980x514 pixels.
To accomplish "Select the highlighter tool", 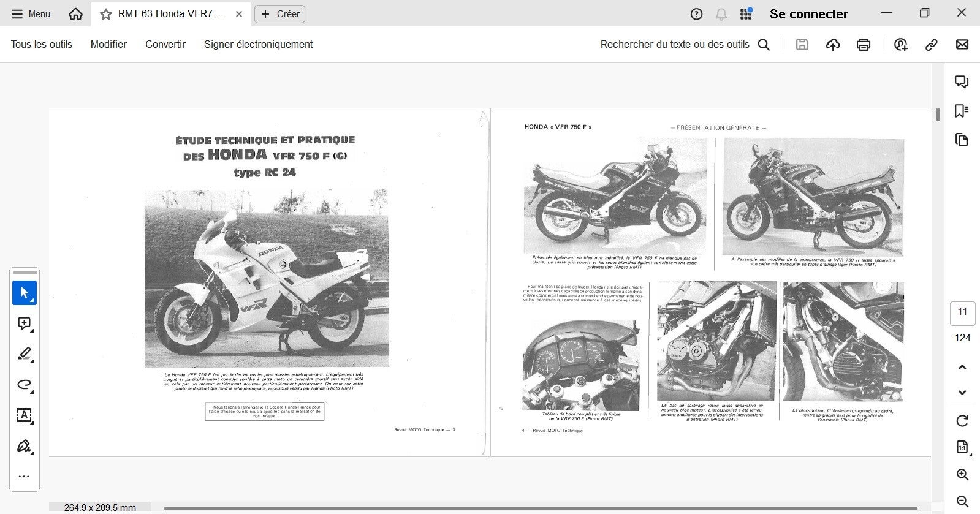I will 25,354.
